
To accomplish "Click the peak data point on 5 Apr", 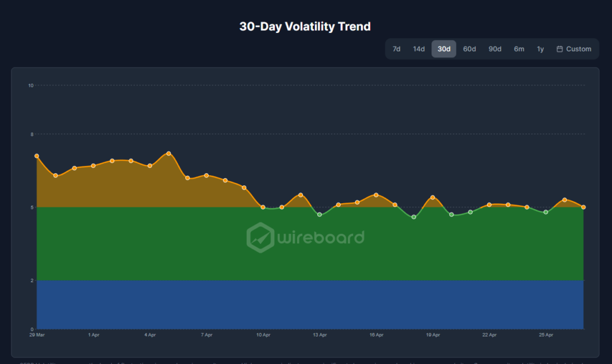I will [x=169, y=154].
